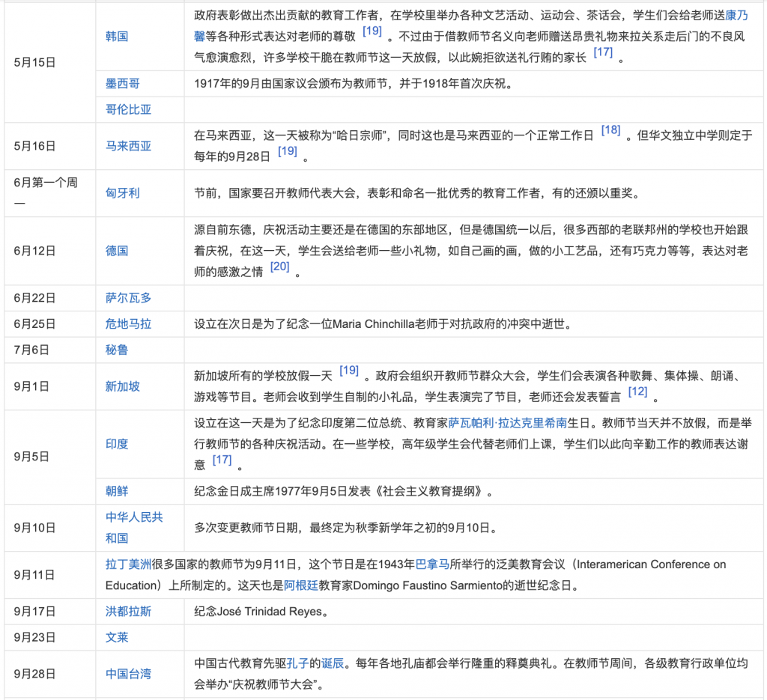Open the 德国 country link

(116, 251)
